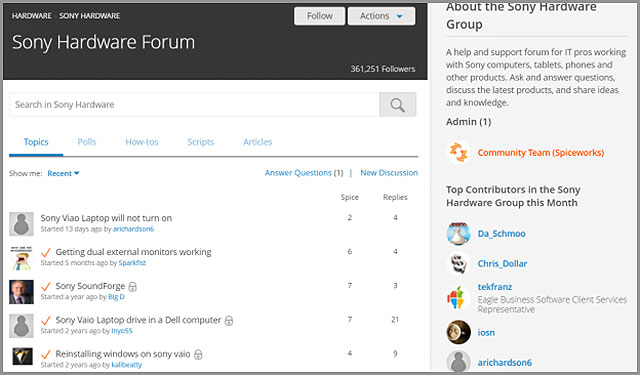Screen dimensions: 640x375
Task: Click author link Sparkfist
Action: tap(132, 263)
